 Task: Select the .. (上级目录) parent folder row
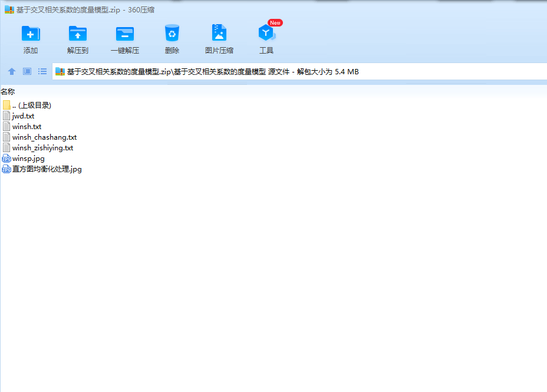[27, 106]
